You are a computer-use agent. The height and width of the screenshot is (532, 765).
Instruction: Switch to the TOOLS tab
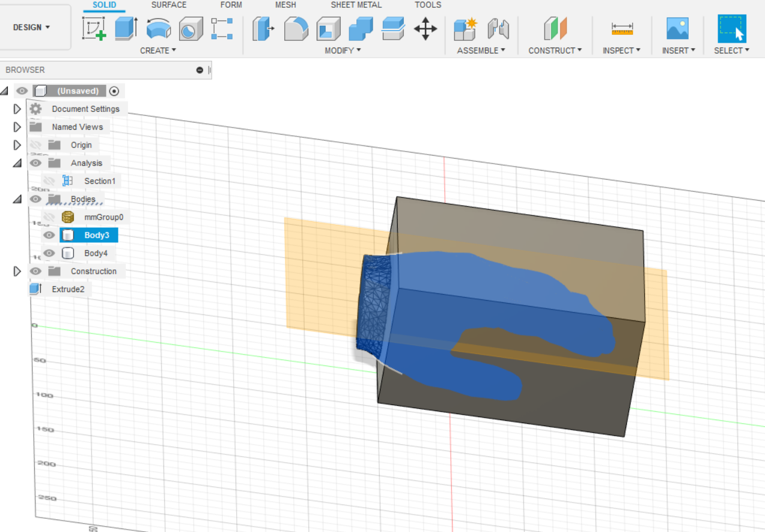(428, 5)
